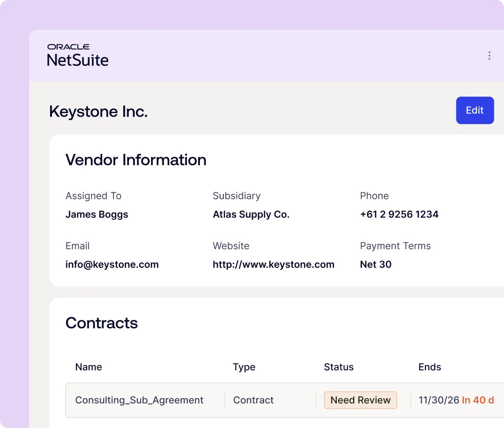Viewport: 504px width, 428px height.
Task: Click the Contracts section heading
Action: pyautogui.click(x=101, y=323)
